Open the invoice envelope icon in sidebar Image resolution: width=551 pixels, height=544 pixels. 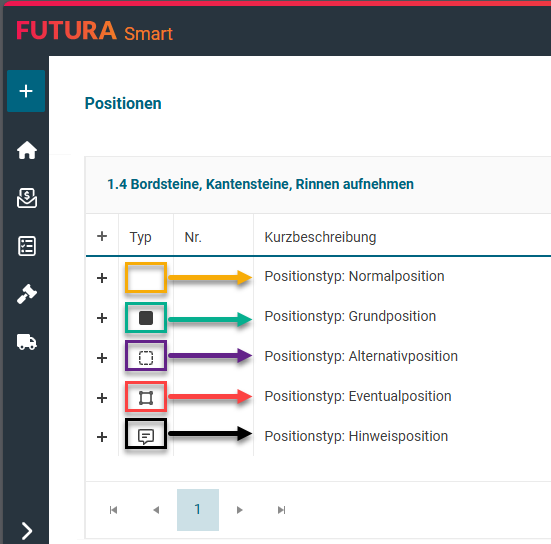point(27,198)
